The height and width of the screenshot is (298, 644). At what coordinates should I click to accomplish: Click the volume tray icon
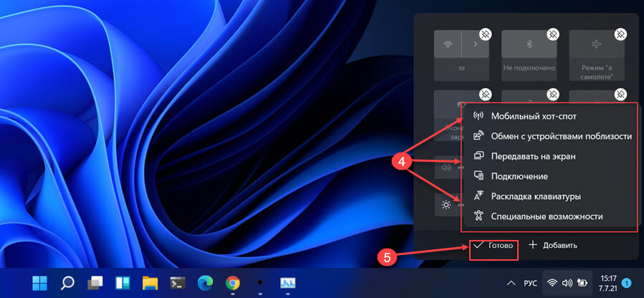[567, 283]
